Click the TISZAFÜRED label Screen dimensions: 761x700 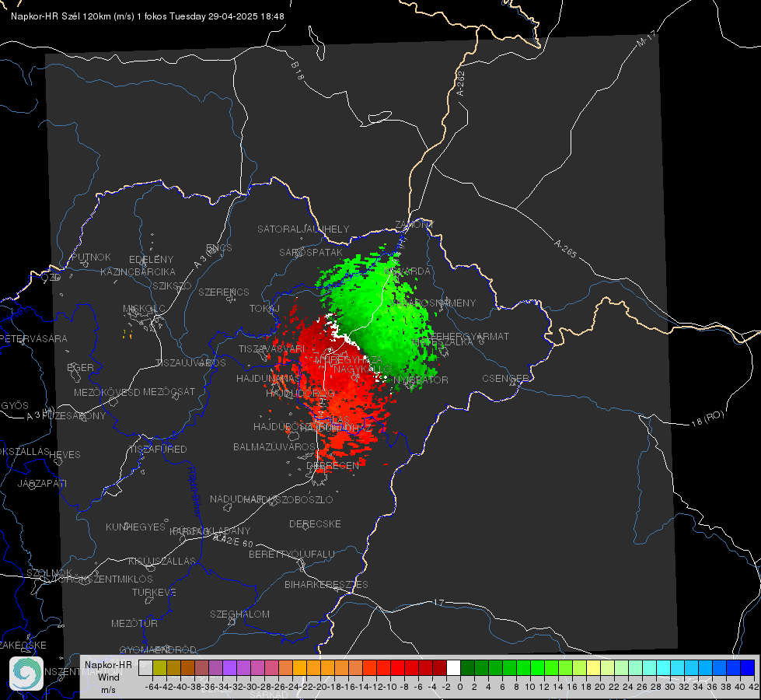[158, 450]
